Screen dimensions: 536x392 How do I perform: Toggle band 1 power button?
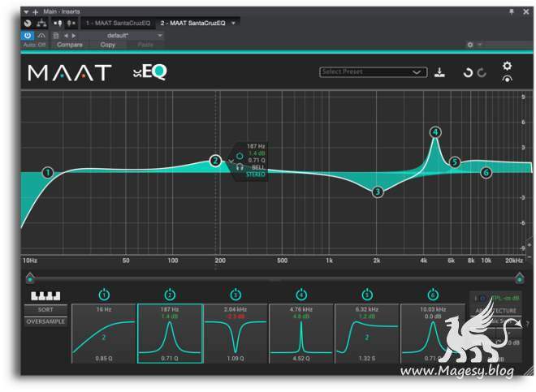104,295
